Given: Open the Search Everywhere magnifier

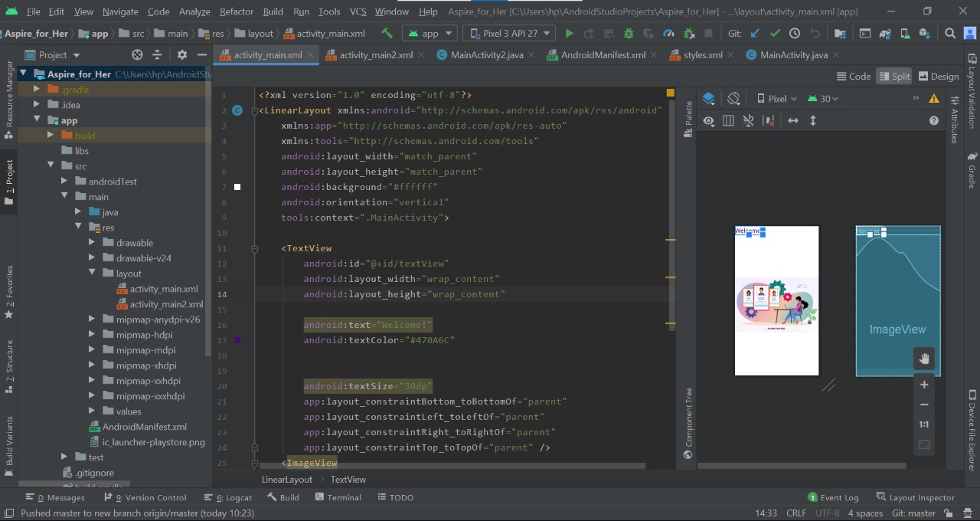Looking at the screenshot, I should [x=950, y=34].
